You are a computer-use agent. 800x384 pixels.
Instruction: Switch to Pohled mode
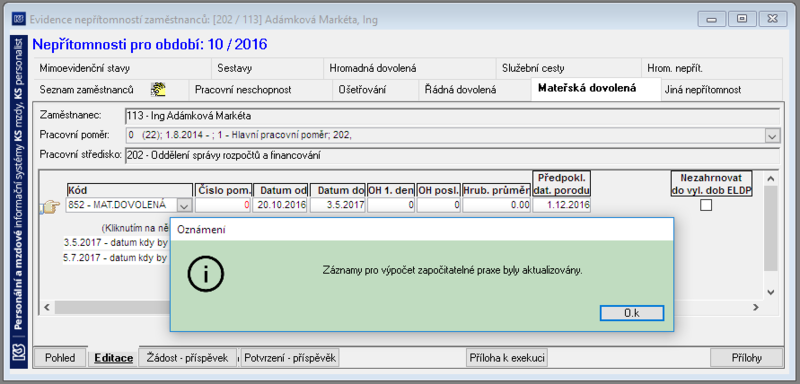pyautogui.click(x=60, y=358)
